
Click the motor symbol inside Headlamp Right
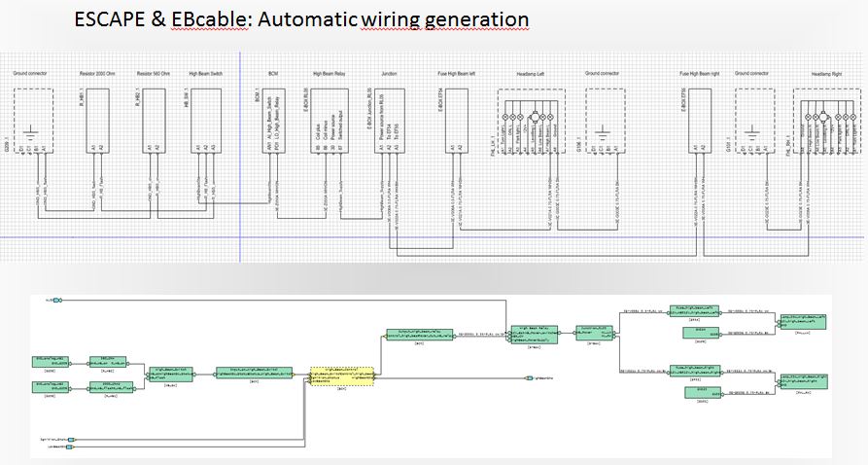click(x=822, y=118)
